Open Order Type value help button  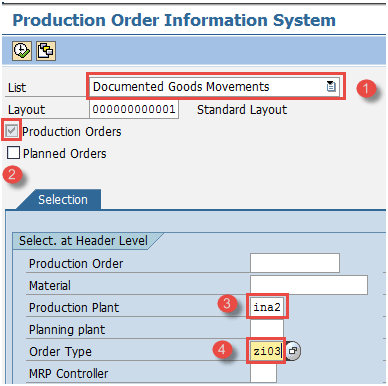pyautogui.click(x=293, y=351)
